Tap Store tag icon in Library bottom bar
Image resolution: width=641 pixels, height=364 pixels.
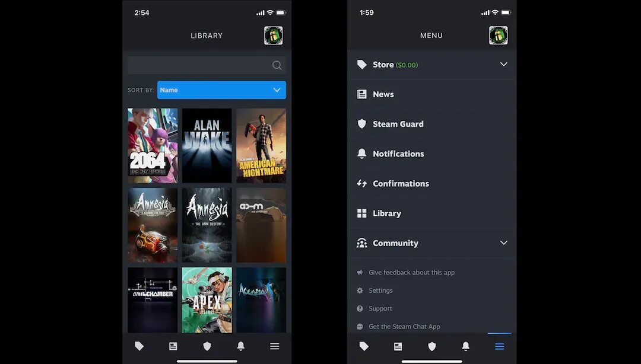[139, 346]
